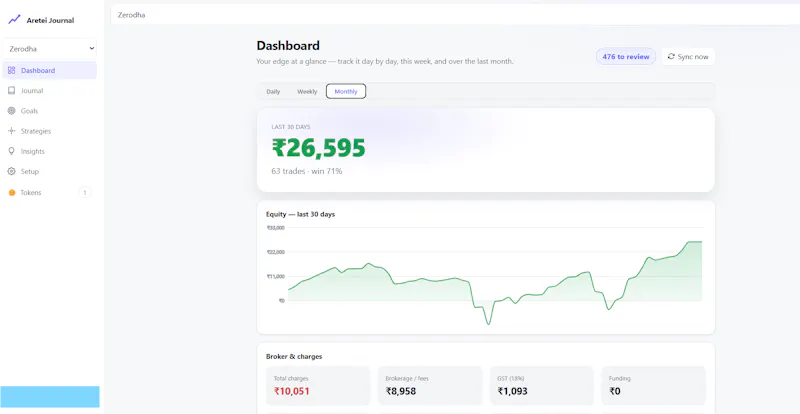Click the Insights lightbulb icon

point(11,151)
